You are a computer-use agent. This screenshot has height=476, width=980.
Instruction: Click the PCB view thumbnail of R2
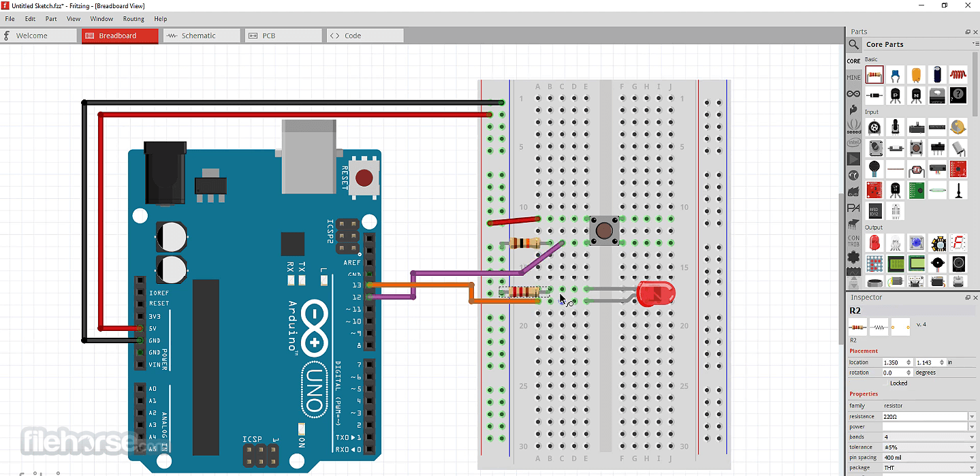coord(900,327)
